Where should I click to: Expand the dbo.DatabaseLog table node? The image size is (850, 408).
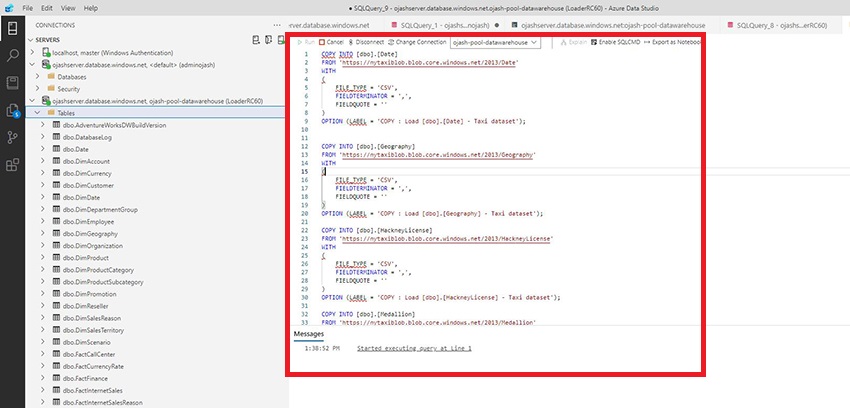(x=43, y=137)
